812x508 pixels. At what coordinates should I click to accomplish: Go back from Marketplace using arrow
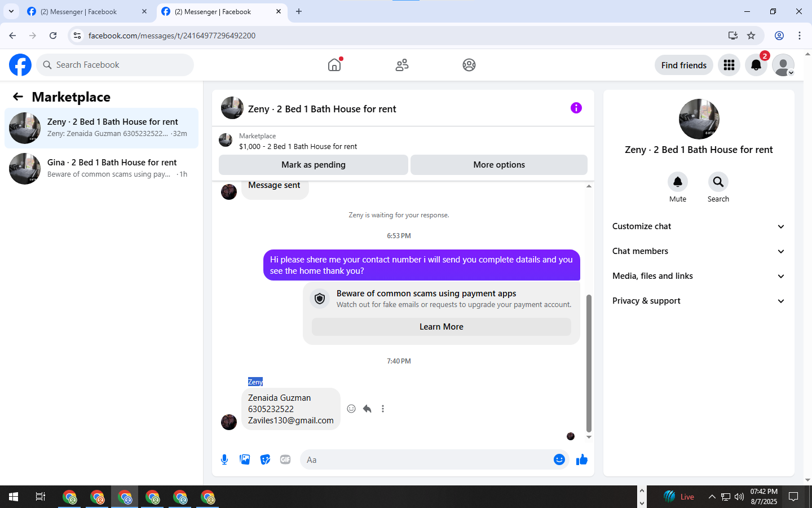18,97
